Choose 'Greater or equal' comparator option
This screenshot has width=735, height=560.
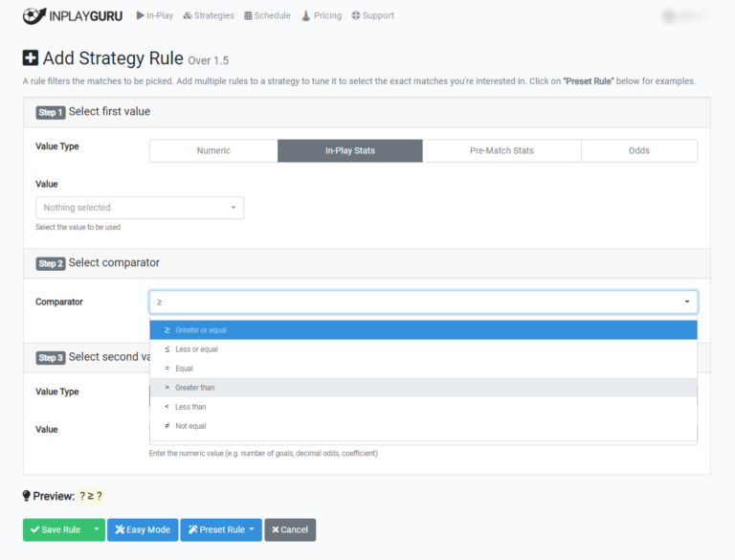[x=423, y=330]
